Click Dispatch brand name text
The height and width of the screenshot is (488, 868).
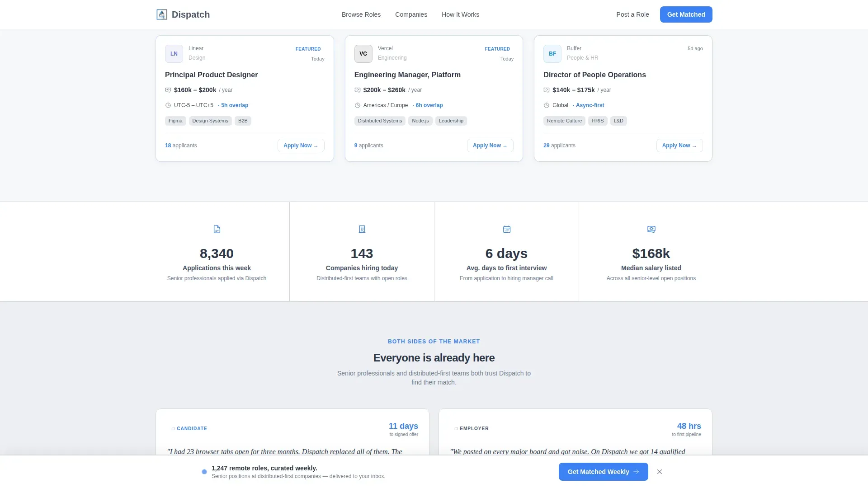(191, 14)
